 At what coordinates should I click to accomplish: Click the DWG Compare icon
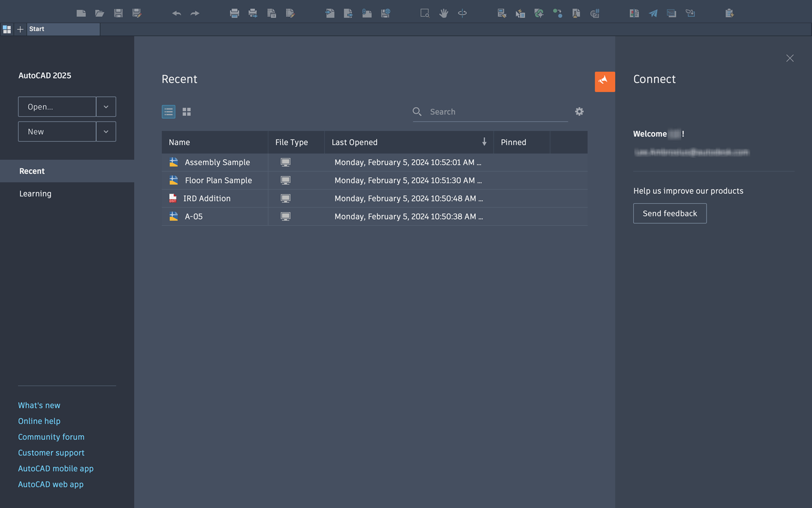point(634,13)
